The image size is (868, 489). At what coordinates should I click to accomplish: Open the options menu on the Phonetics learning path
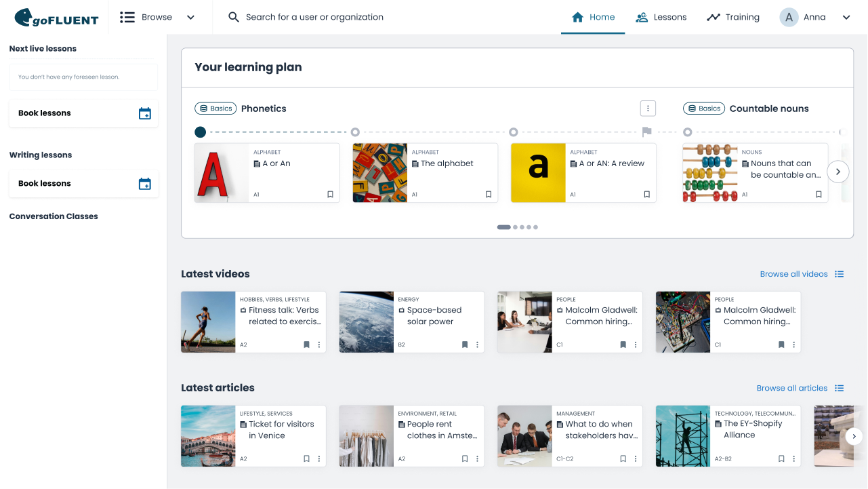[648, 108]
